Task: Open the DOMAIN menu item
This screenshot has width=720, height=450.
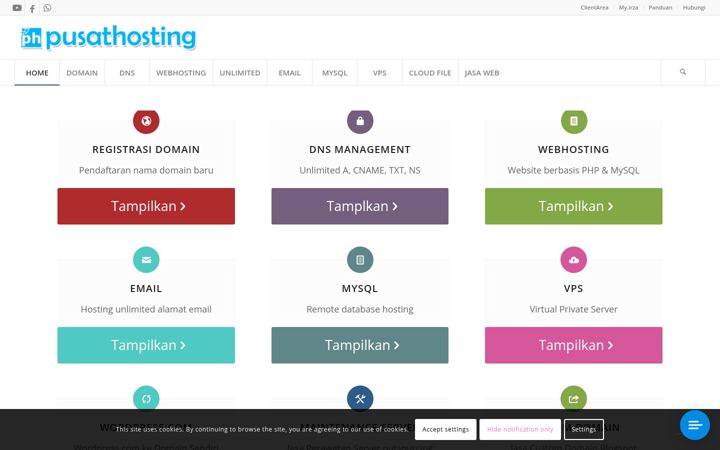Action: tap(82, 73)
